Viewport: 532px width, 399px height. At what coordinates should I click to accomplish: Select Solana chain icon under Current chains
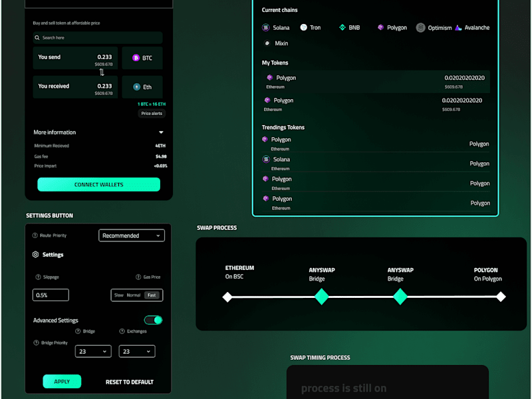[x=265, y=27]
